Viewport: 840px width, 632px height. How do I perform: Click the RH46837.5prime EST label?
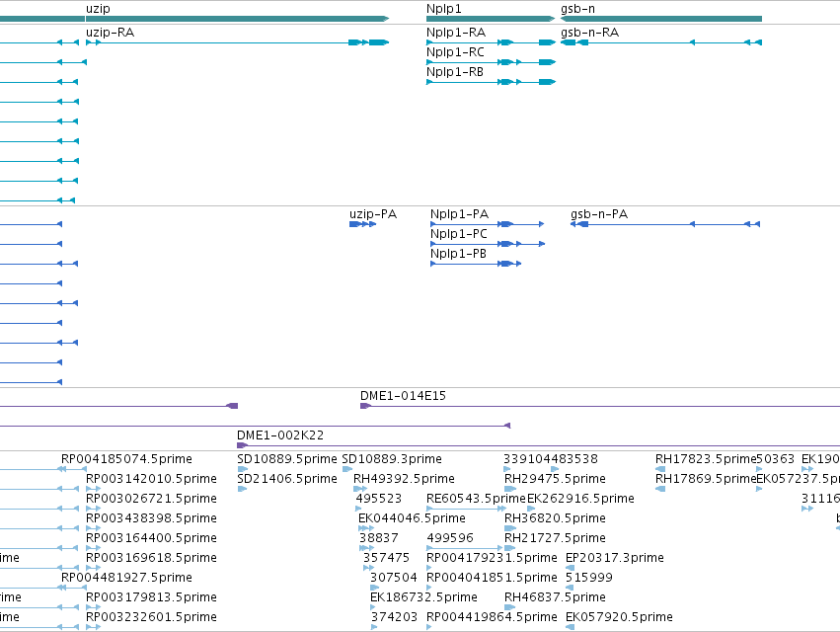click(555, 597)
